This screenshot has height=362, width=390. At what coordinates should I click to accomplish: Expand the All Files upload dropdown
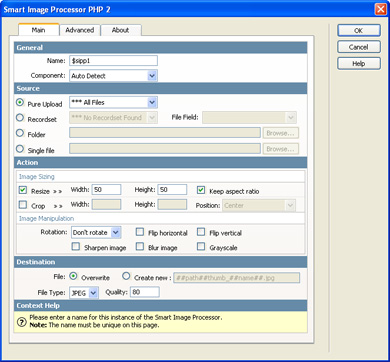click(113, 102)
